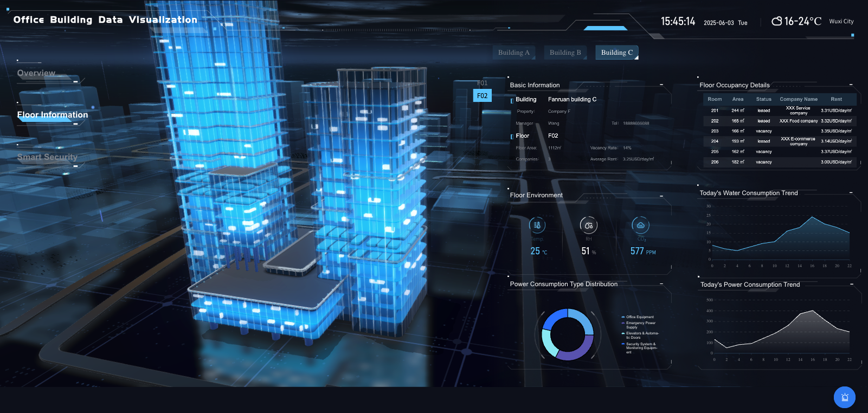Click the Vacancy Rate 14% value
The width and height of the screenshot is (868, 413).
point(627,148)
